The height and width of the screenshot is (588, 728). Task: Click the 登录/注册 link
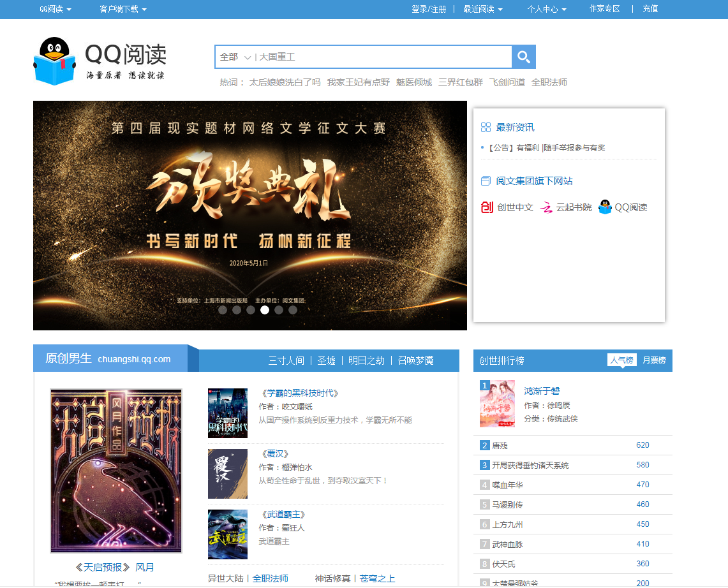click(x=429, y=10)
